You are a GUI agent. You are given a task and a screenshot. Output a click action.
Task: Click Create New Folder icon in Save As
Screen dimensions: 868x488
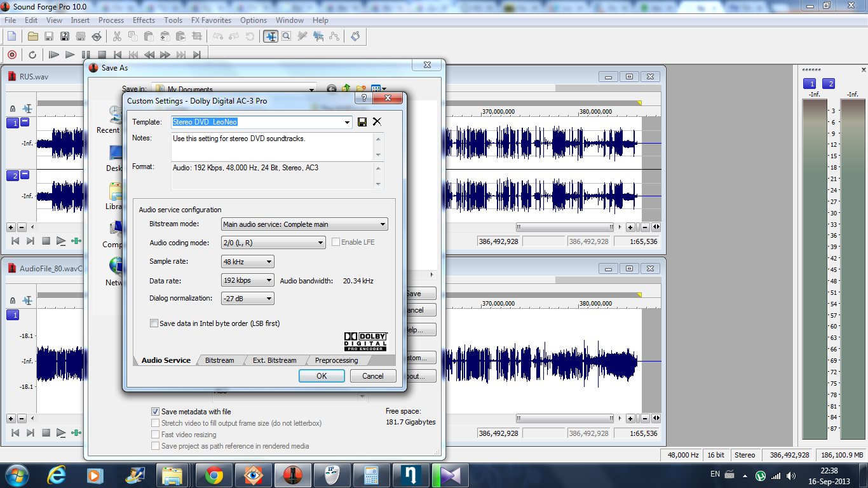click(x=361, y=90)
